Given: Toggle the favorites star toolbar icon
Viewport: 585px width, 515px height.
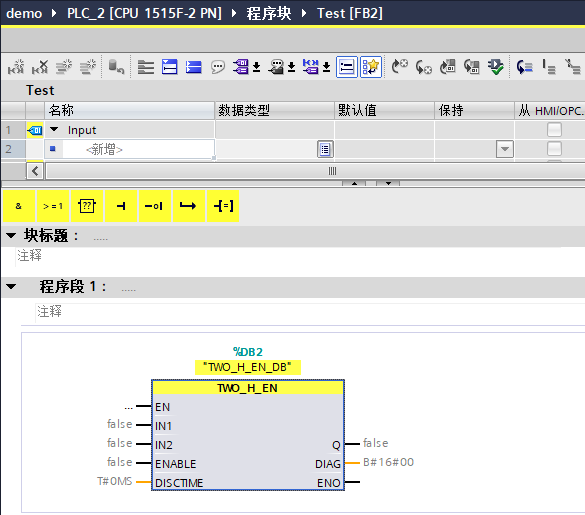Looking at the screenshot, I should 371,67.
